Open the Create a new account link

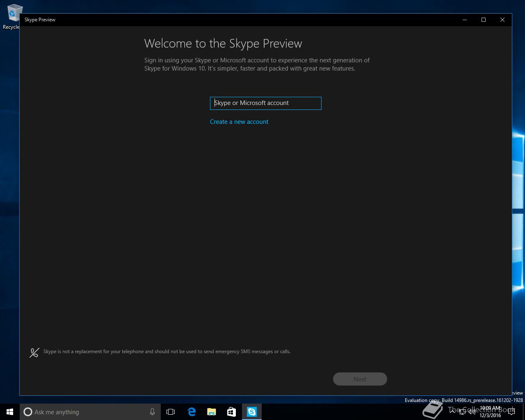point(239,122)
